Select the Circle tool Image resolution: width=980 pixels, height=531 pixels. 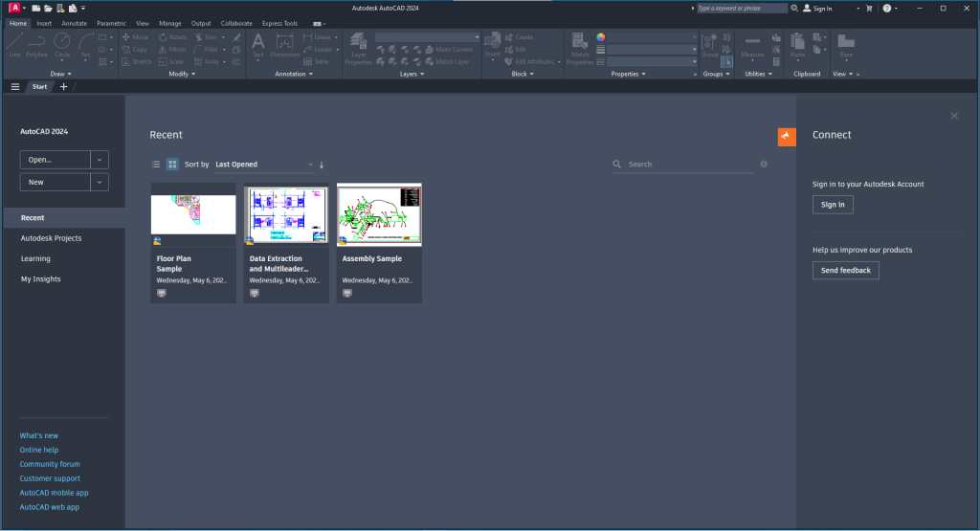(62, 46)
